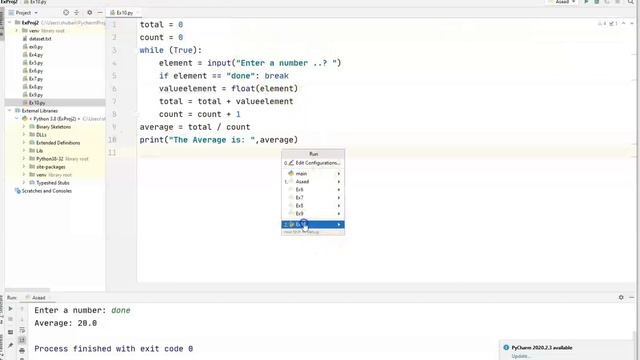Choose highlighted Ex10 entry in Run popup

point(313,224)
